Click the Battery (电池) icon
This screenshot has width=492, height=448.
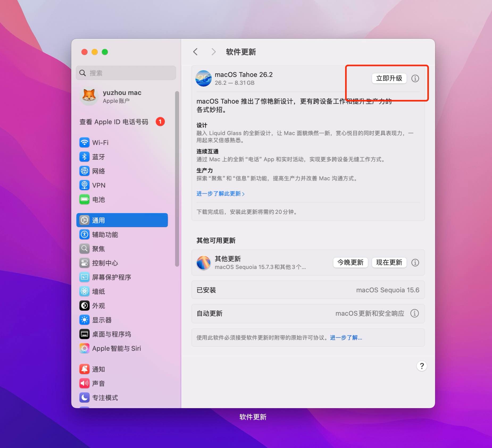click(x=84, y=200)
